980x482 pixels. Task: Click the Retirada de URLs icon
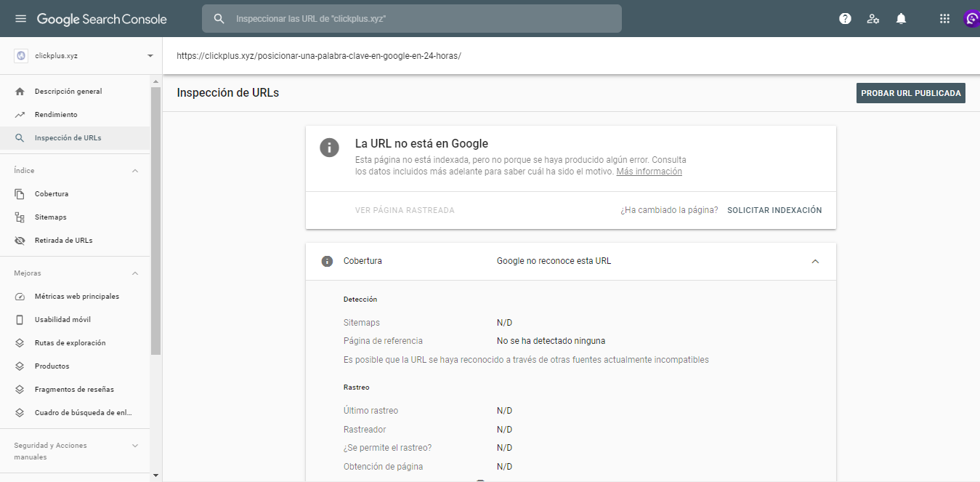pyautogui.click(x=20, y=240)
